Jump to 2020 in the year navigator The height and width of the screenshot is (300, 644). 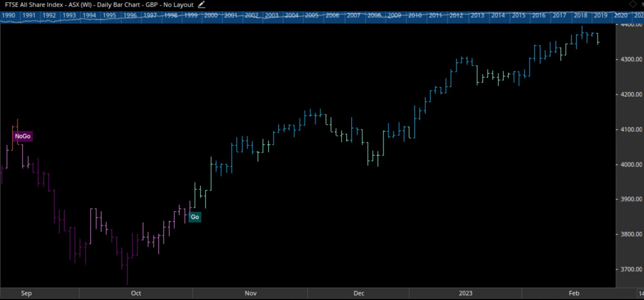(621, 15)
